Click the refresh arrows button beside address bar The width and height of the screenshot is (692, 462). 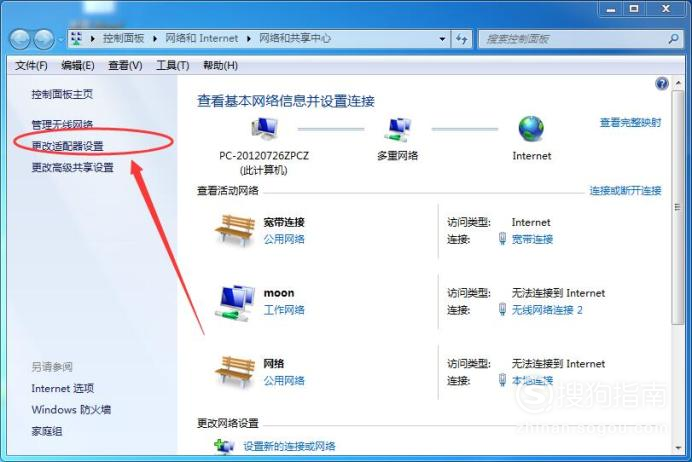click(x=462, y=39)
